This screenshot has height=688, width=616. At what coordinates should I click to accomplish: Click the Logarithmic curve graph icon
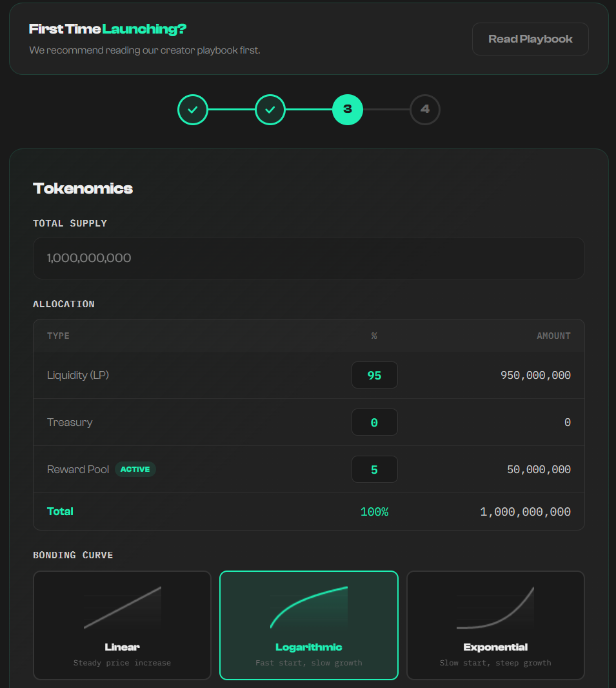(x=309, y=607)
